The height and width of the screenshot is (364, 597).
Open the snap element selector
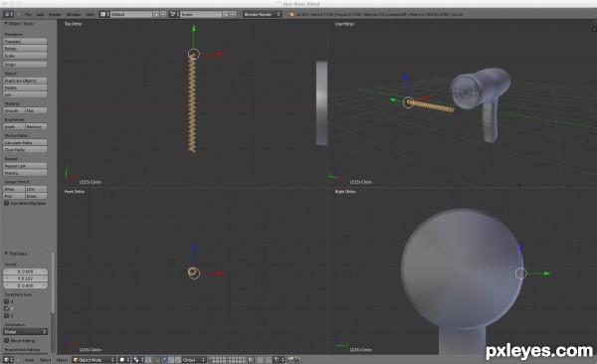[x=278, y=359]
